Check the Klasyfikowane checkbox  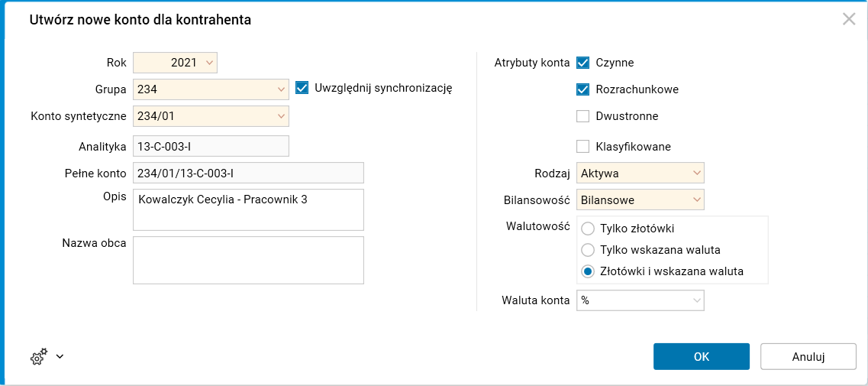[x=583, y=146]
